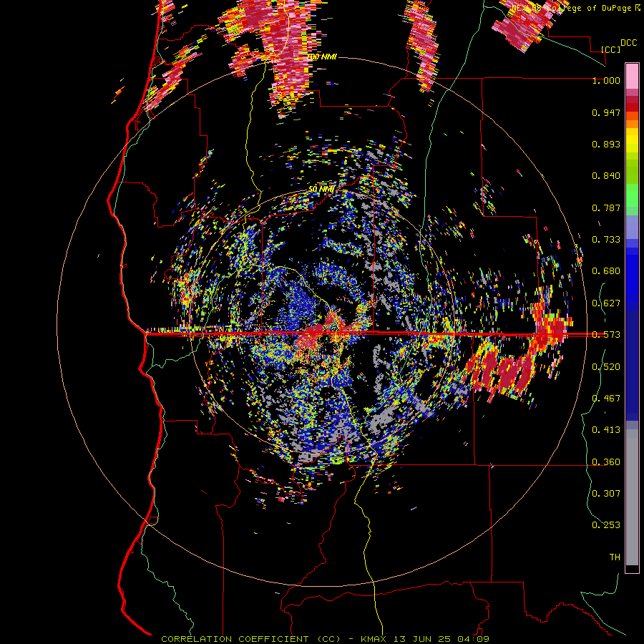Click the DCC label above the legend
Image resolution: width=644 pixels, height=644 pixels.
tap(628, 43)
